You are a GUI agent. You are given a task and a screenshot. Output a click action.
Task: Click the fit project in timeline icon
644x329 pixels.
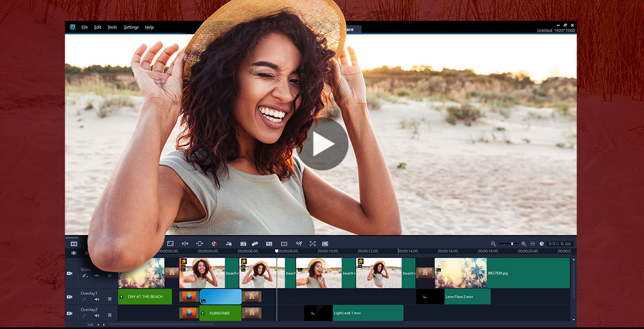532,244
